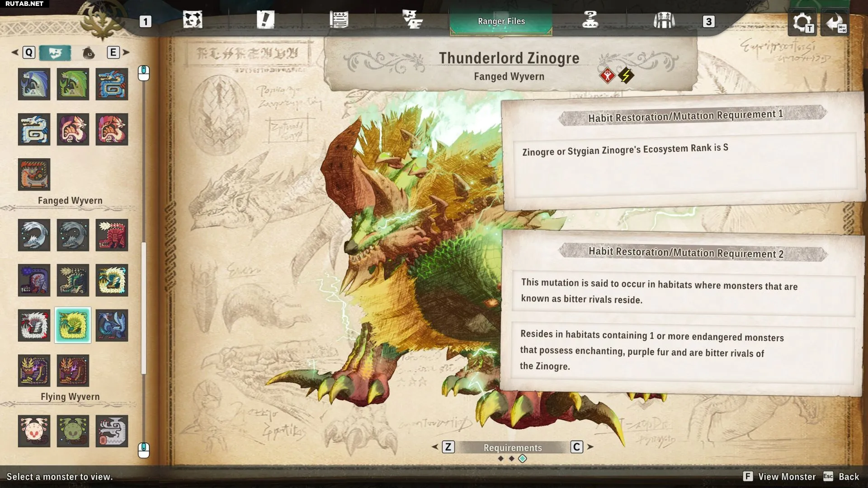Screen dimensions: 868x488
Task: Click the monster list scrollbar thumb
Action: 144,307
